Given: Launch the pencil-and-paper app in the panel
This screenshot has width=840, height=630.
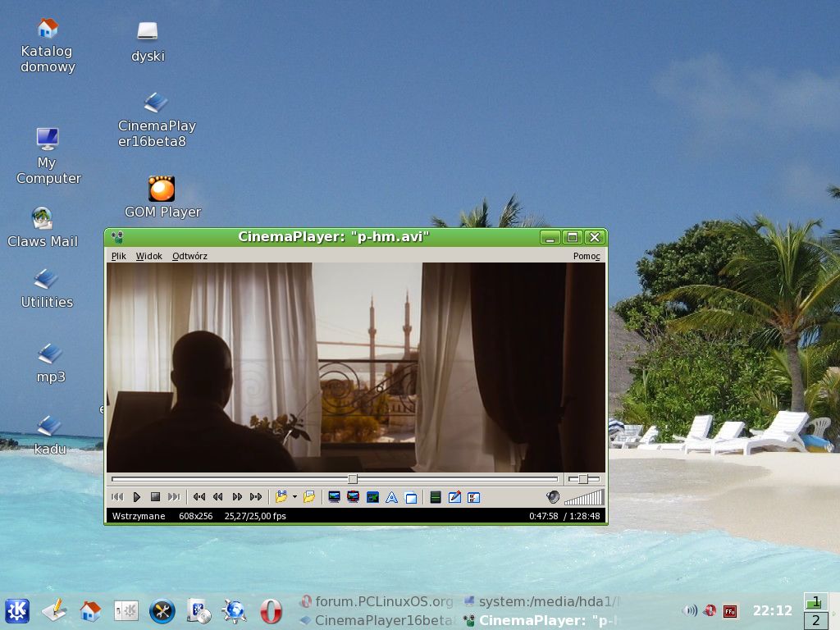Looking at the screenshot, I should tap(54, 610).
